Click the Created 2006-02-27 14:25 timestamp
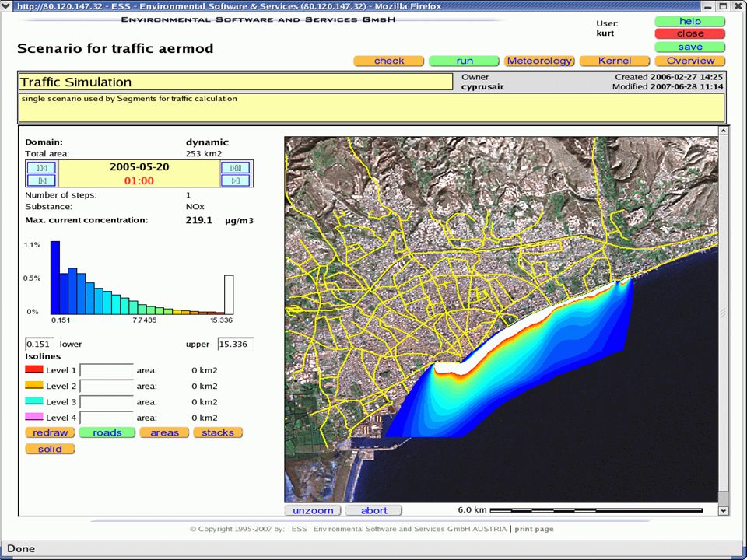The height and width of the screenshot is (560, 747). [669, 77]
